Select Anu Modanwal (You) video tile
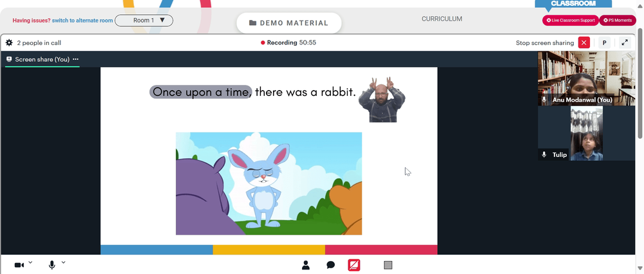The width and height of the screenshot is (644, 274). point(586,78)
